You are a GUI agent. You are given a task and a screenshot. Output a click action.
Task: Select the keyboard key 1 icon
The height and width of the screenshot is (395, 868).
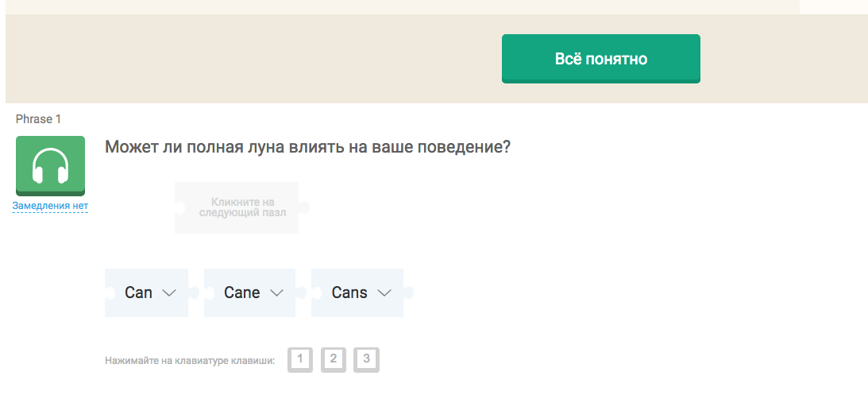click(x=300, y=359)
